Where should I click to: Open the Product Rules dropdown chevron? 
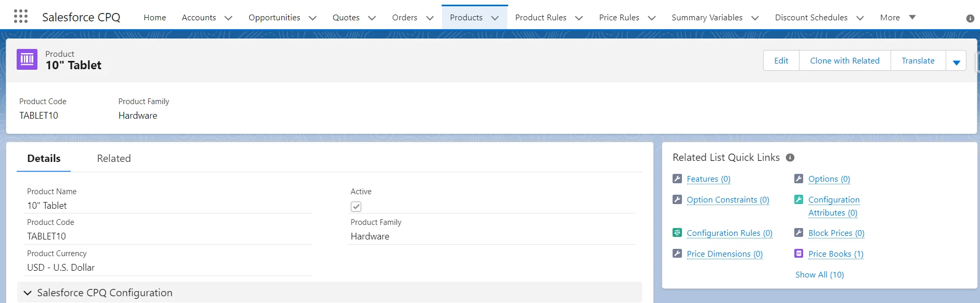579,18
